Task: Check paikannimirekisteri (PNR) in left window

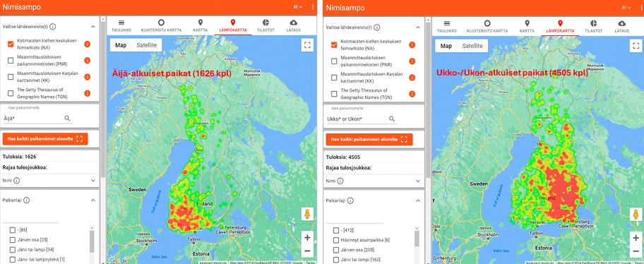Action: 11,61
